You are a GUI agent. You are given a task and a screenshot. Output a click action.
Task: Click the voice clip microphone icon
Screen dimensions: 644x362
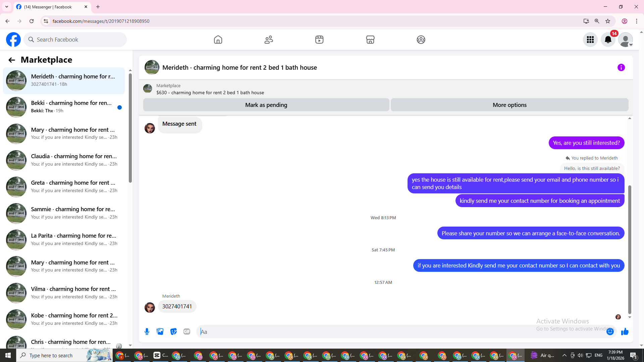click(147, 332)
